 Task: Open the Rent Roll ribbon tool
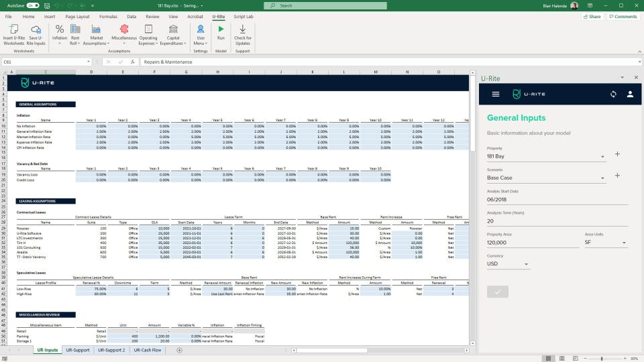click(75, 29)
